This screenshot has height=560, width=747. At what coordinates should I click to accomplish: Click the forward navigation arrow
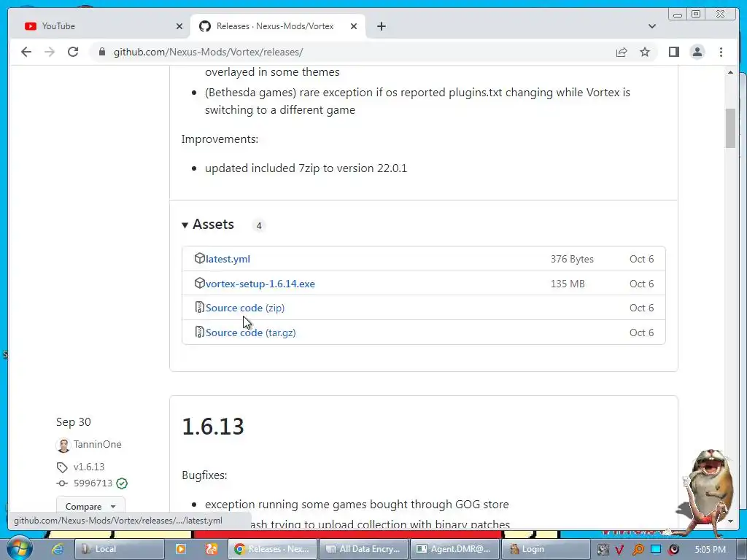click(x=50, y=52)
